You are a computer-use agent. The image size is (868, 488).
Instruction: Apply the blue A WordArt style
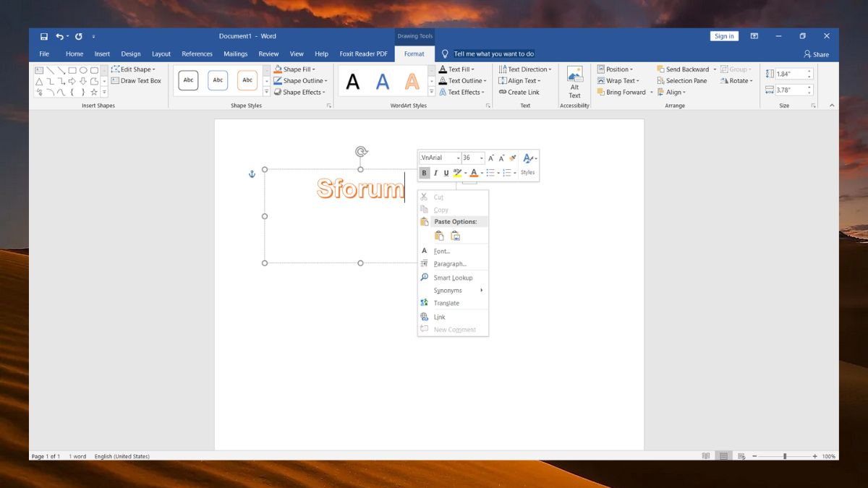[x=383, y=82]
